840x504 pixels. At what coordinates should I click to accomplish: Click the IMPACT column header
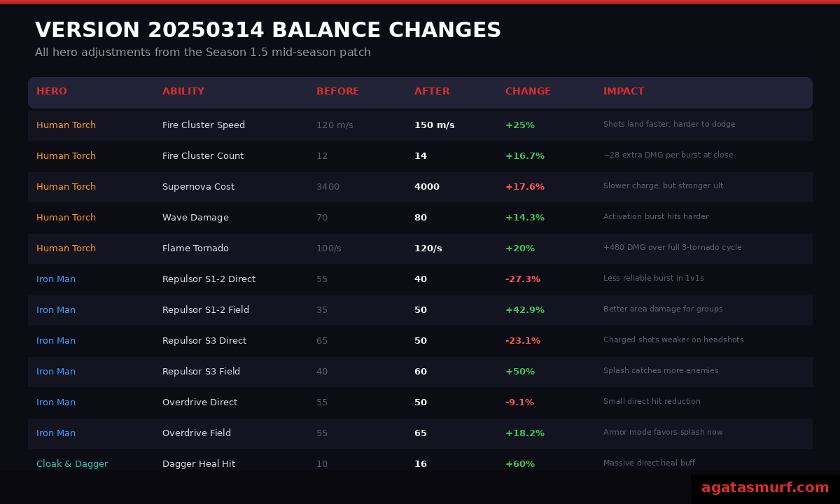(x=624, y=92)
